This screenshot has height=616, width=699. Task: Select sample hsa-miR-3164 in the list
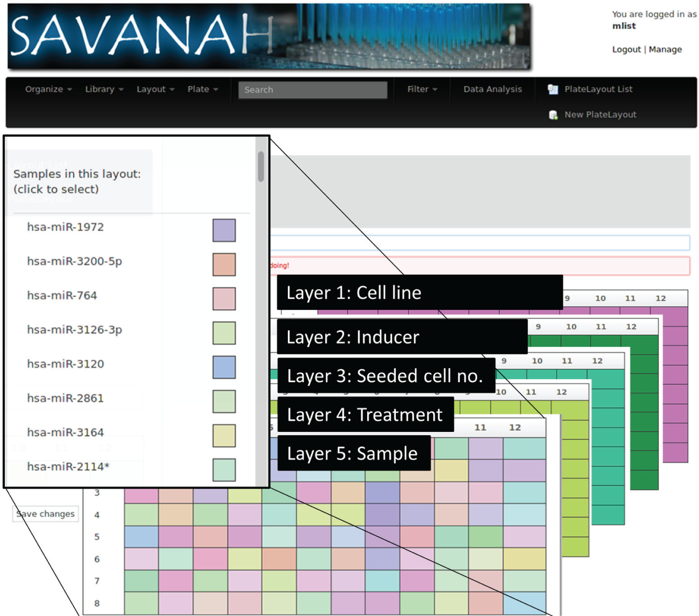pyautogui.click(x=66, y=433)
